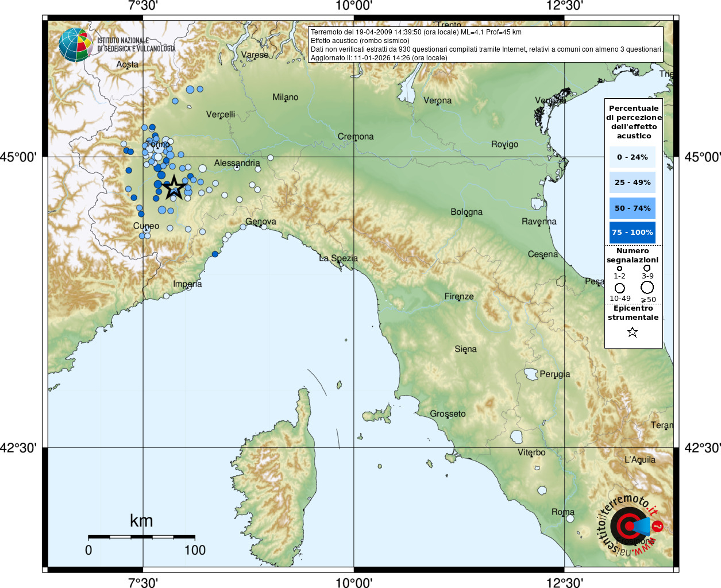The image size is (721, 588).
Task: Click the 0 - 24% color swatch
Action: point(633,157)
